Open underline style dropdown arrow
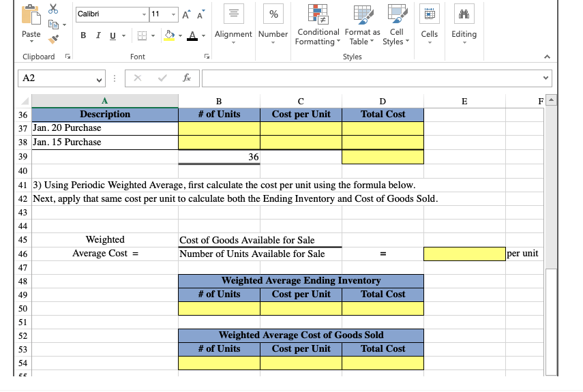 (124, 36)
